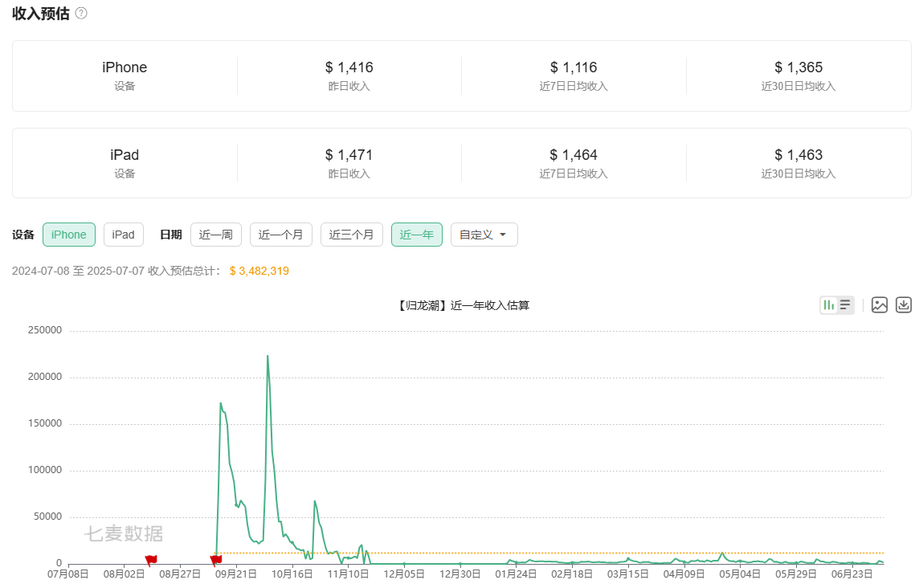
Task: Click x-axis label 06月23日
Action: click(852, 574)
